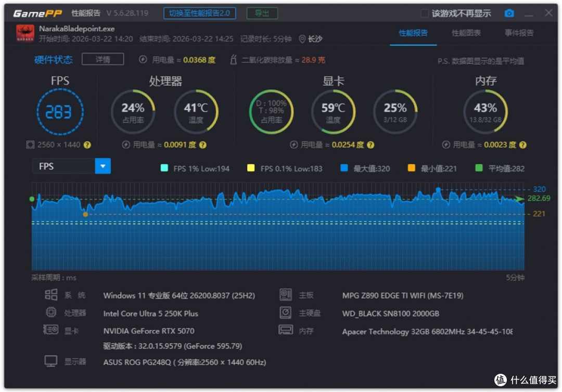
Task: Switch to the 性能报告 tab
Action: point(413,33)
